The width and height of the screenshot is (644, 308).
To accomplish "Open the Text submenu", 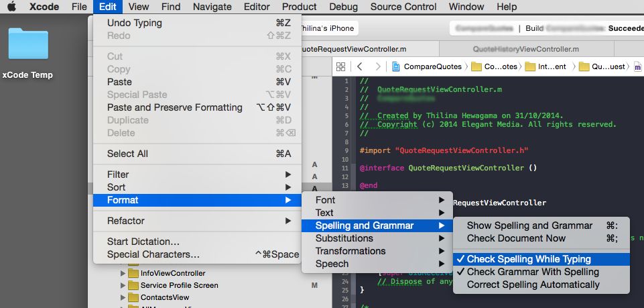I will click(377, 213).
